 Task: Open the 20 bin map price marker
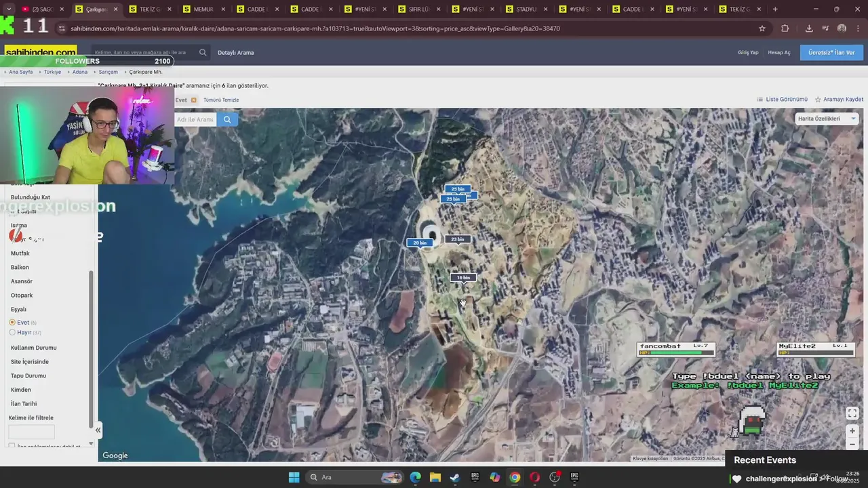point(420,243)
